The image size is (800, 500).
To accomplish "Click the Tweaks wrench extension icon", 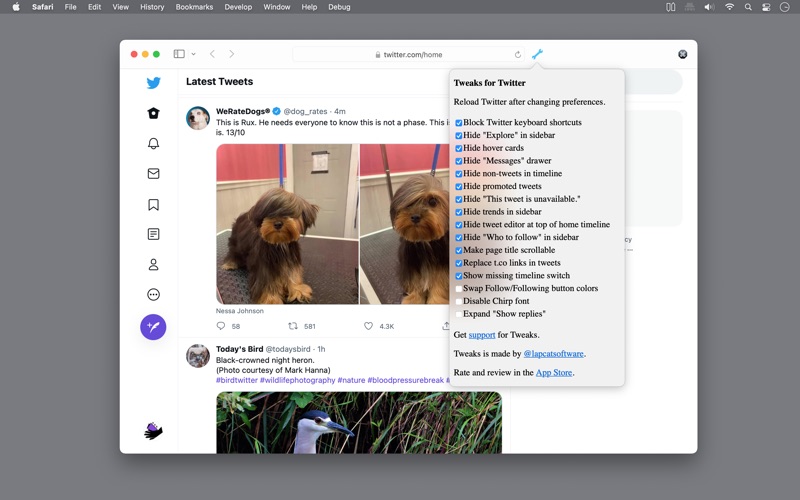I will pyautogui.click(x=537, y=54).
